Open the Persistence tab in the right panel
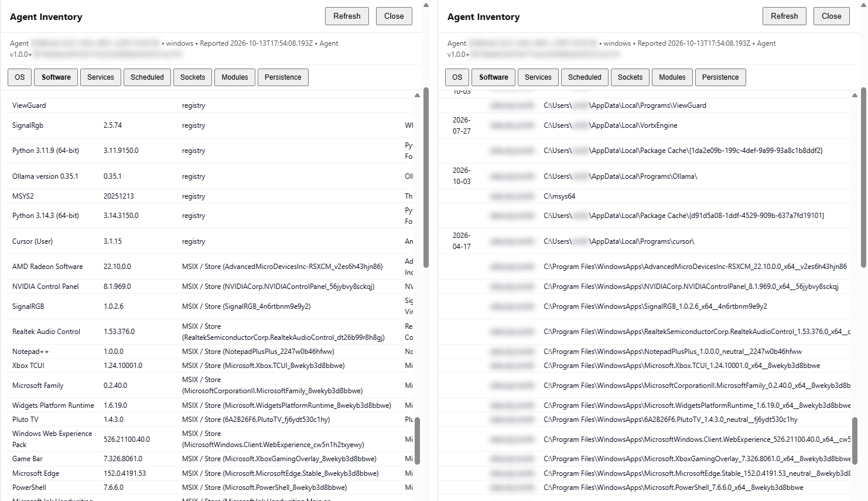This screenshot has height=501, width=868. click(x=720, y=77)
